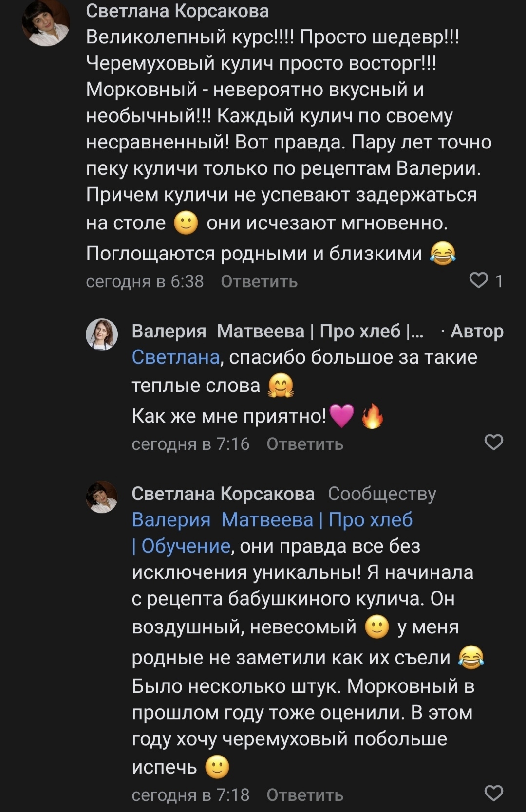Open author name Светлана Корсакова at top
Image resolution: width=526 pixels, height=812 pixels.
coord(177,11)
